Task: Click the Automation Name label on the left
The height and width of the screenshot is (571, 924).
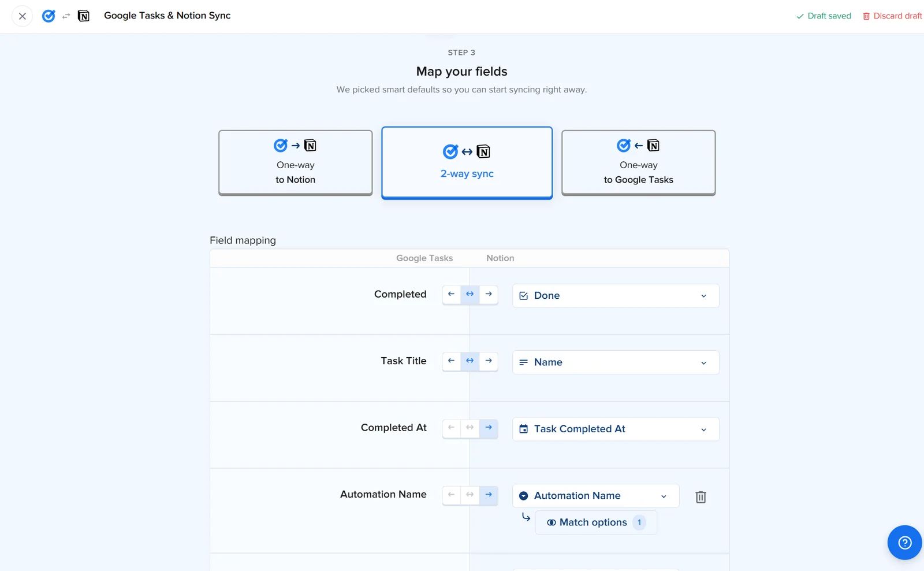Action: 383,494
